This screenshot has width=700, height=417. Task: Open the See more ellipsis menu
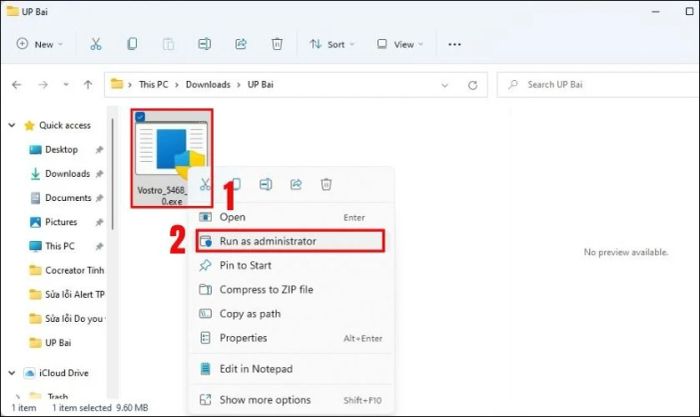[454, 44]
